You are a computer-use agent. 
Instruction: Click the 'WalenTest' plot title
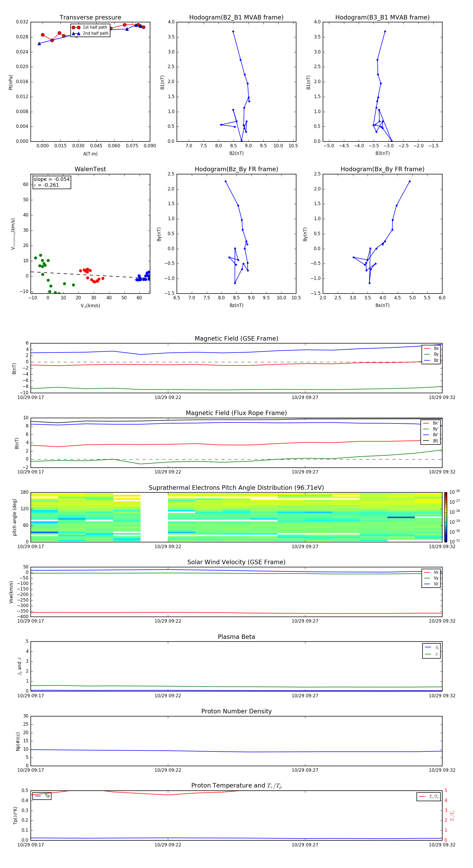click(90, 169)
